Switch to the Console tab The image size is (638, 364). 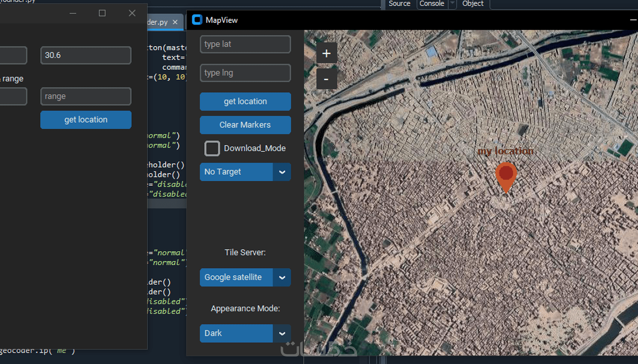point(432,4)
